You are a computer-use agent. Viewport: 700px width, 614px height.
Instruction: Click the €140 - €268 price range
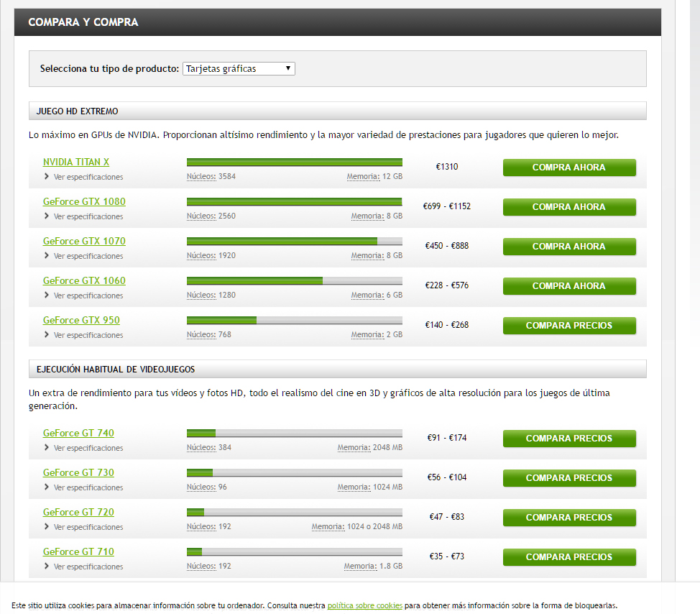click(447, 325)
